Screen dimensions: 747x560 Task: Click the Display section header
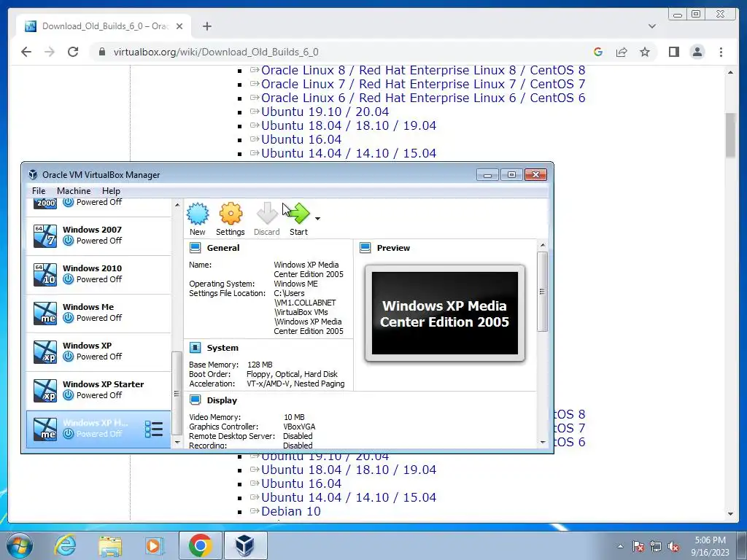[222, 400]
